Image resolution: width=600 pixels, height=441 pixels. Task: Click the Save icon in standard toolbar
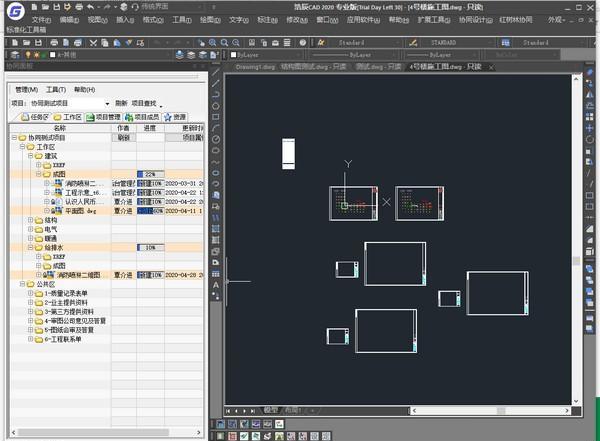pos(38,43)
